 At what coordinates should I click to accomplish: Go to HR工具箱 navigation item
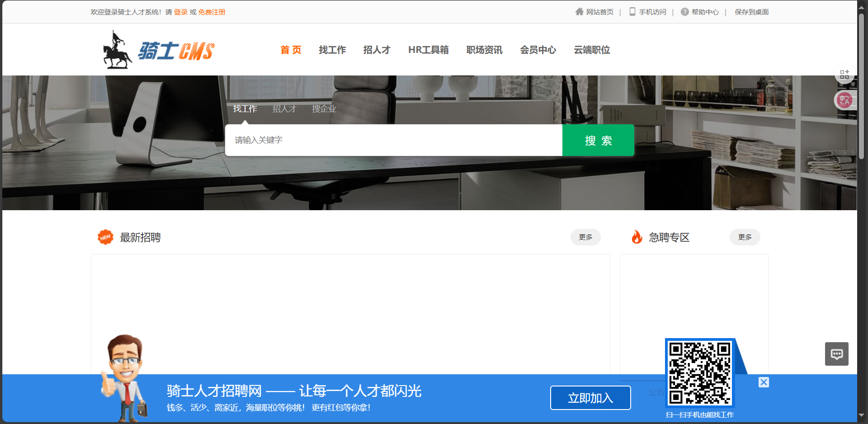[428, 50]
